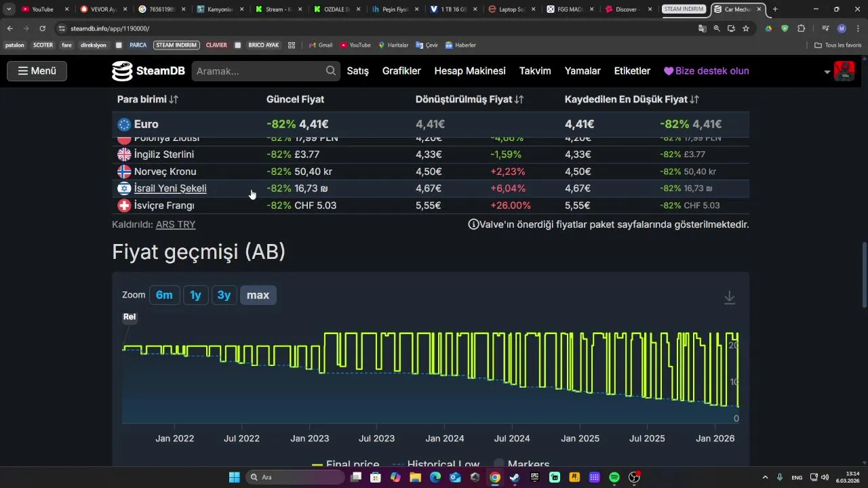
Task: Open Steam from the taskbar
Action: coord(515,477)
